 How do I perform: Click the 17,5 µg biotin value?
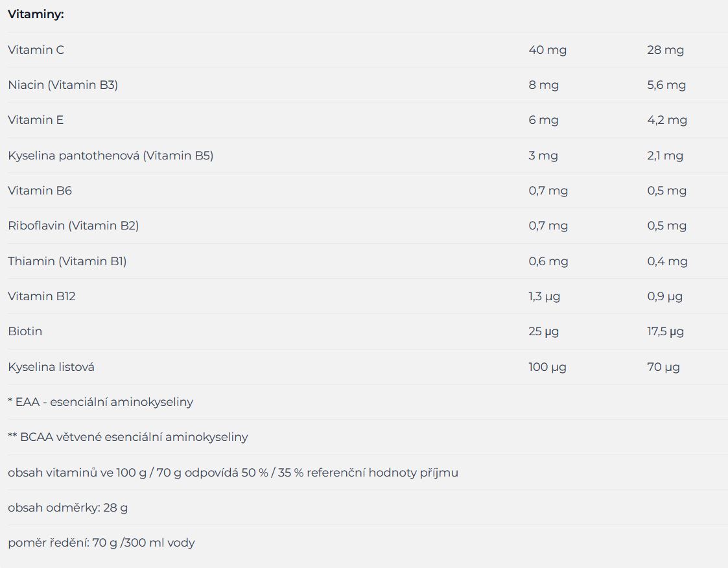665,331
